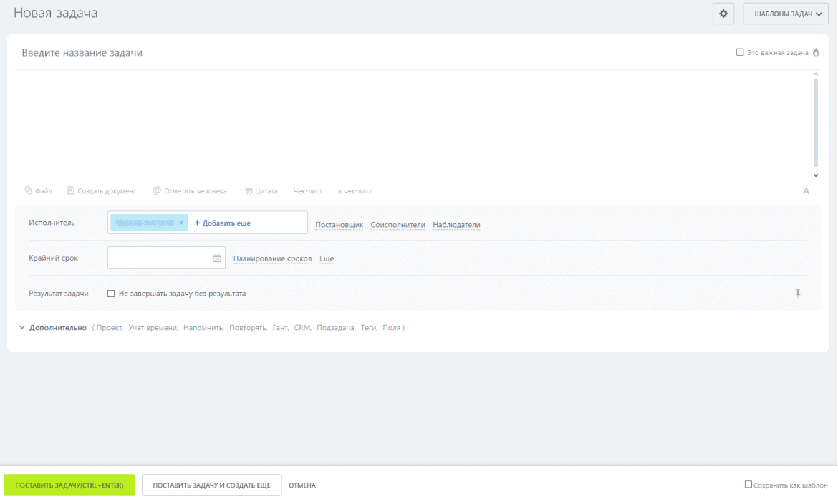The height and width of the screenshot is (504, 838).
Task: Open the task settings gear icon
Action: coord(723,14)
